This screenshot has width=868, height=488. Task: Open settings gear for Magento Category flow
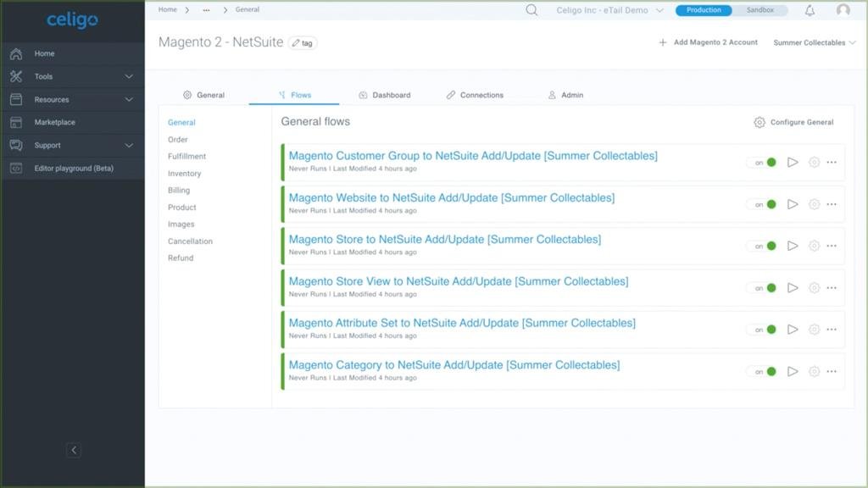(x=814, y=371)
